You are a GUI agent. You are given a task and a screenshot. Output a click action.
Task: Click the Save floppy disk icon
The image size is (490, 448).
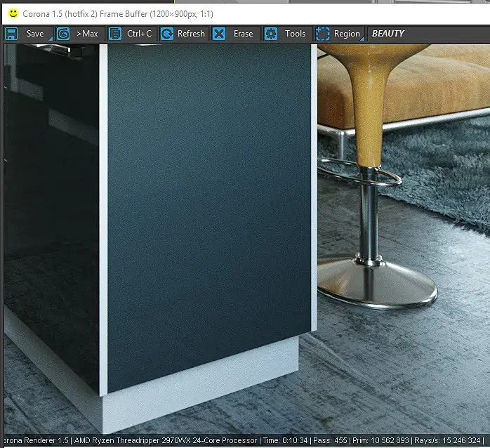pos(11,34)
